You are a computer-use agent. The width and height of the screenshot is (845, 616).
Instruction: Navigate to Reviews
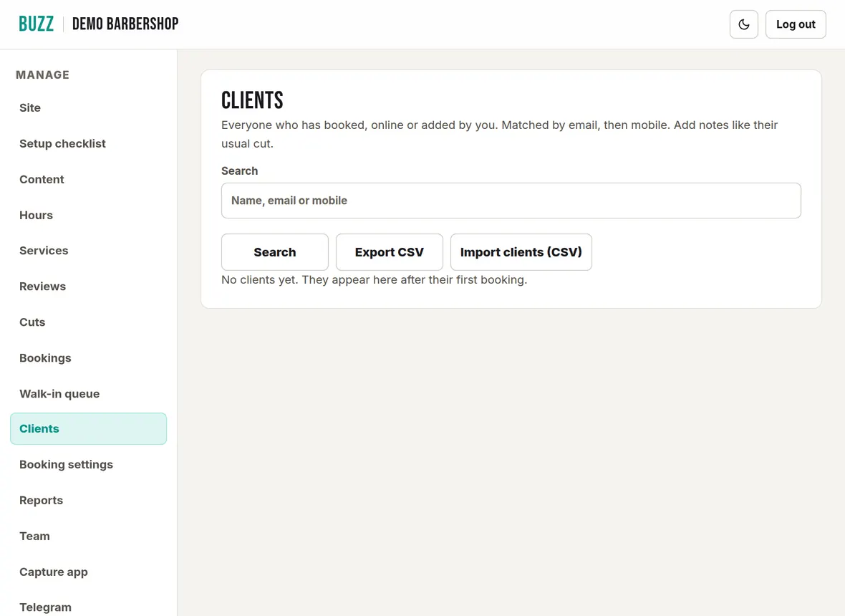[88, 287]
